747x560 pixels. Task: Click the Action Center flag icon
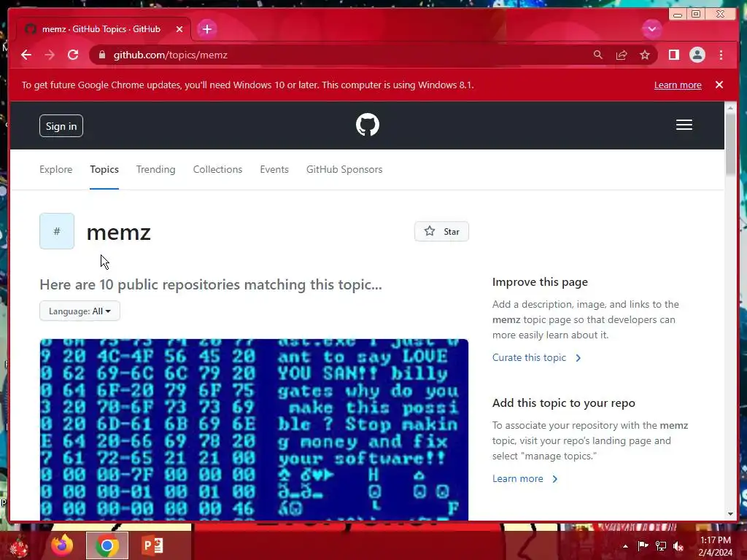click(x=643, y=545)
